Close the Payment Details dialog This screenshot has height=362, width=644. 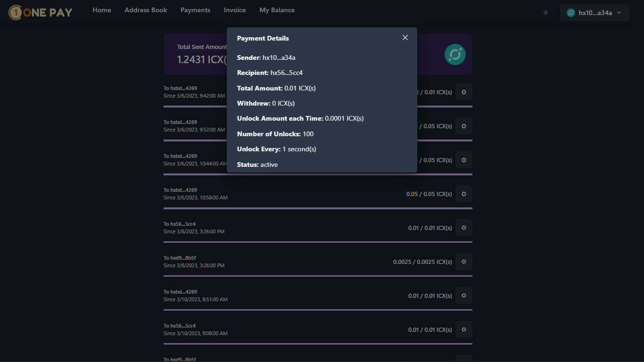click(x=405, y=38)
